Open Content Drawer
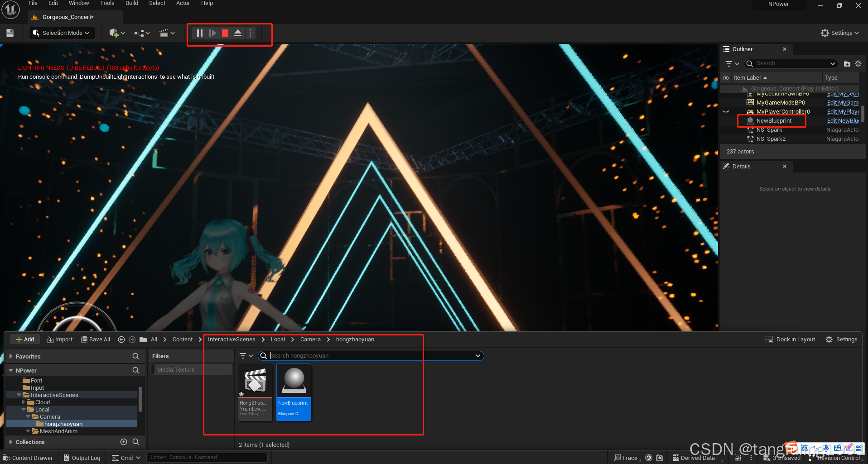868x464 pixels. click(x=28, y=458)
